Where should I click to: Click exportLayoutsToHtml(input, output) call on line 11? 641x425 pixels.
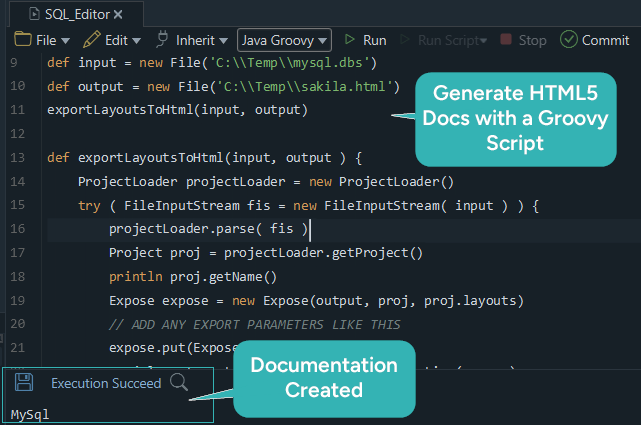click(177, 110)
